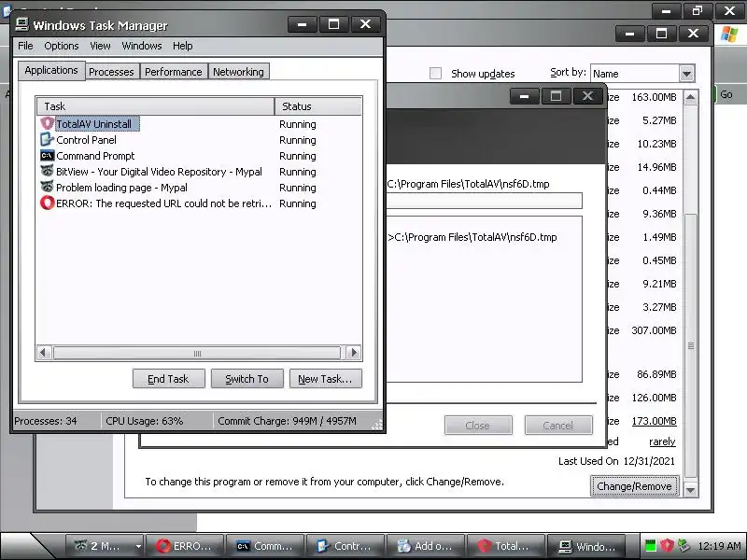Click the Control Panel task icon
The height and width of the screenshot is (560, 747).
click(x=47, y=139)
